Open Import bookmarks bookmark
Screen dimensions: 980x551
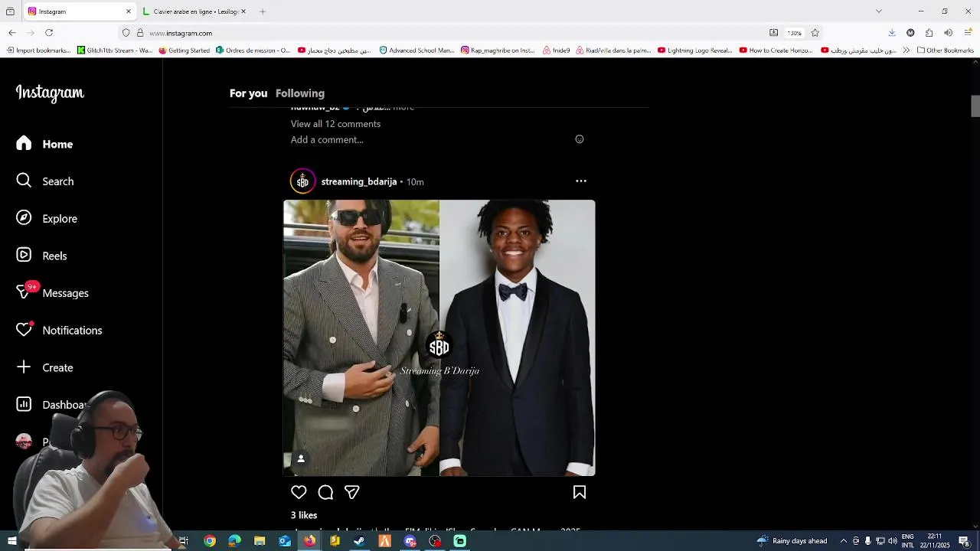pyautogui.click(x=38, y=51)
